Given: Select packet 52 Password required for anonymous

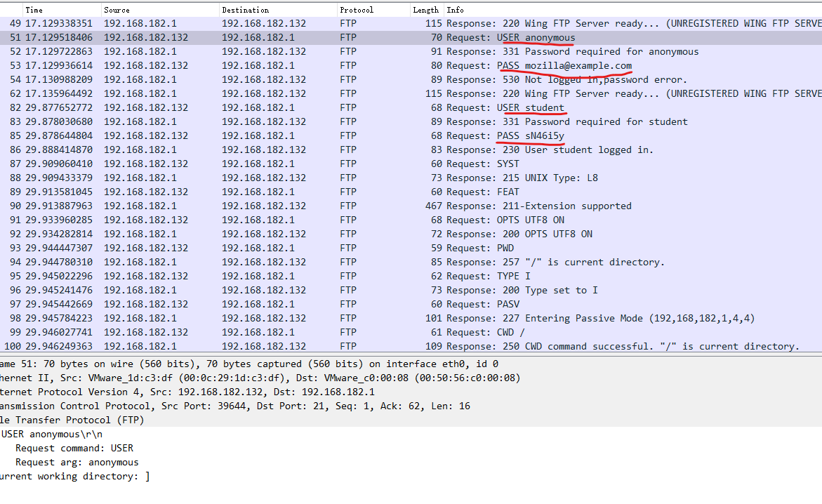Looking at the screenshot, I should click(x=411, y=51).
